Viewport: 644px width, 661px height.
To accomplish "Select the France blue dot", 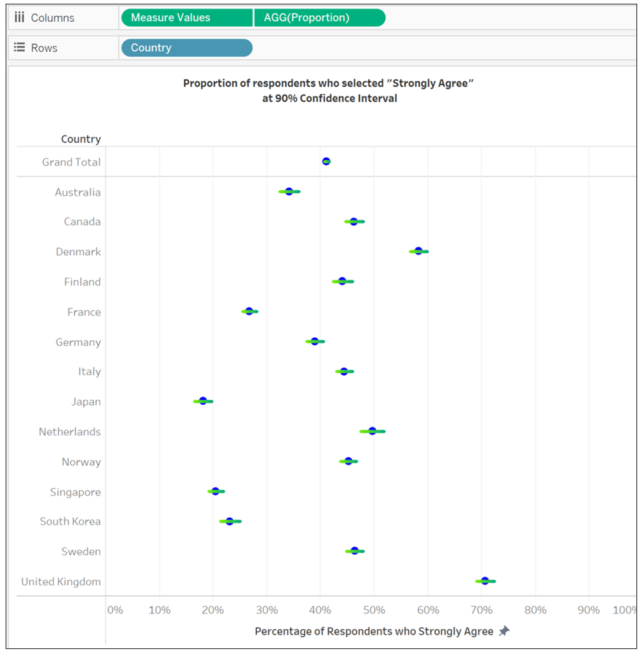I will click(x=249, y=311).
